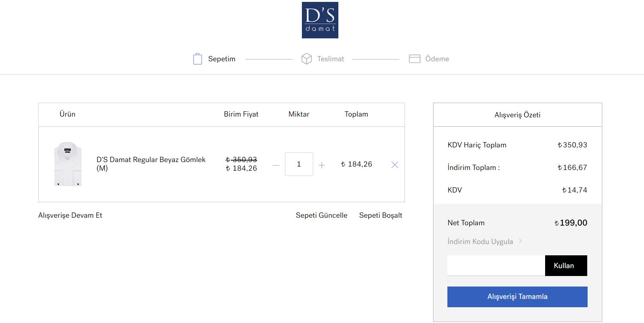644x323 pixels.
Task: Select the Sepetim step label
Action: coord(222,59)
